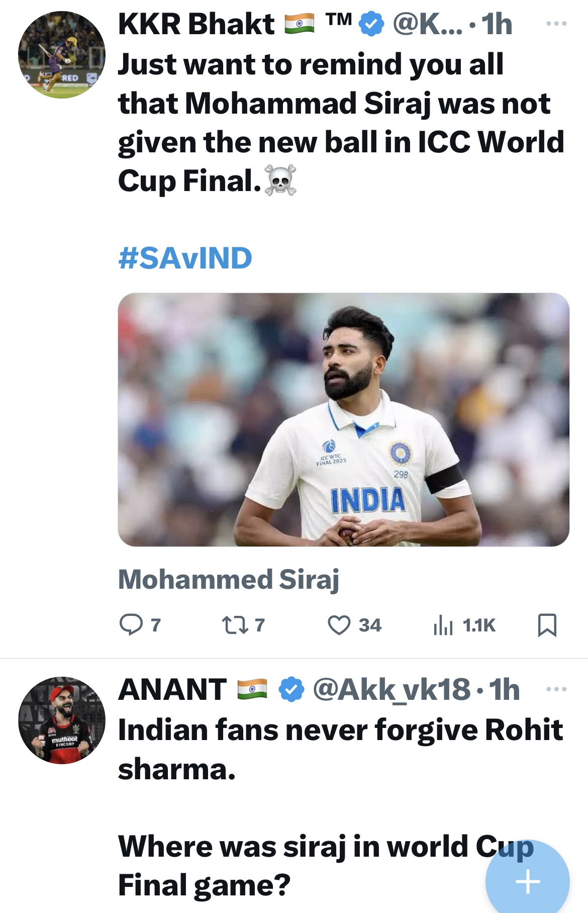Open more options for KKR Bhakt tweet
The height and width of the screenshot is (913, 588).
[x=556, y=24]
